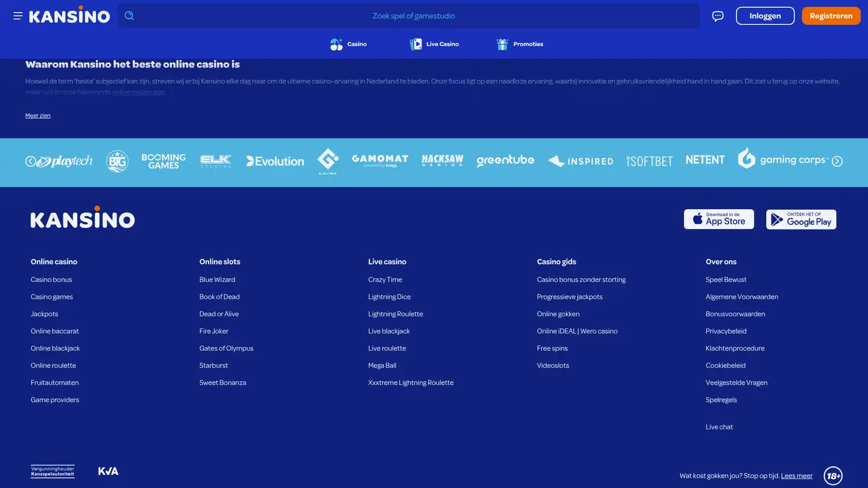The width and height of the screenshot is (868, 488).
Task: Download from the App Store
Action: click(x=719, y=219)
